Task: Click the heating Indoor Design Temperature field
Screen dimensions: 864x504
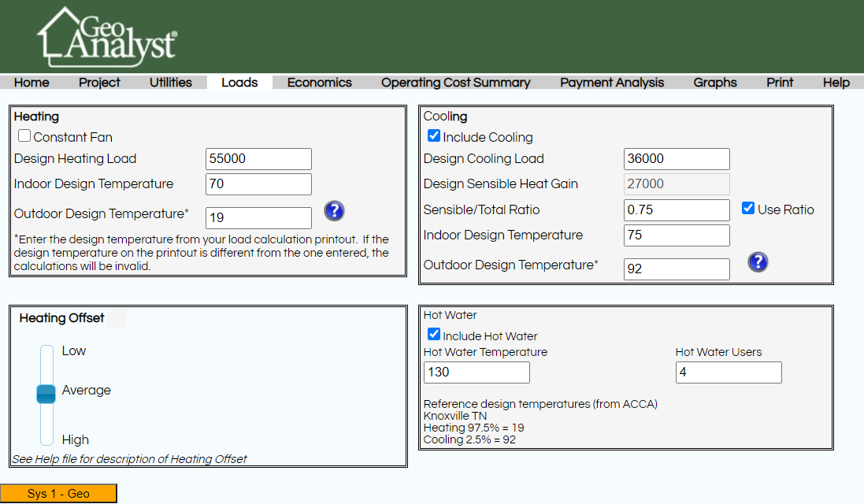Action: [x=258, y=184]
